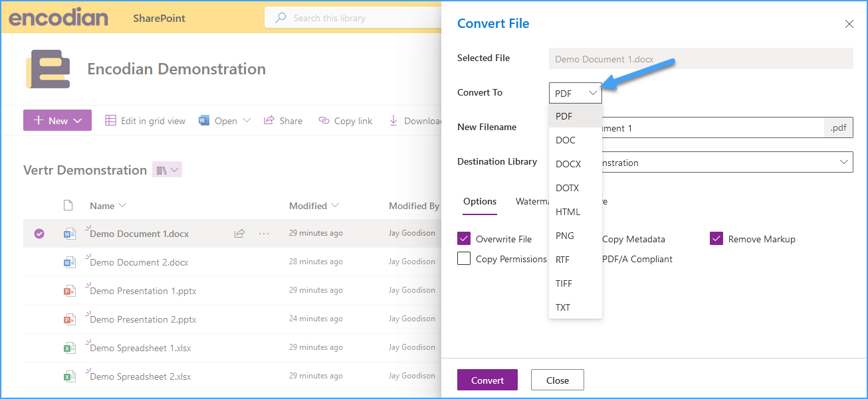Enable the Copy Permissions checkbox
The height and width of the screenshot is (399, 868).
(x=464, y=259)
